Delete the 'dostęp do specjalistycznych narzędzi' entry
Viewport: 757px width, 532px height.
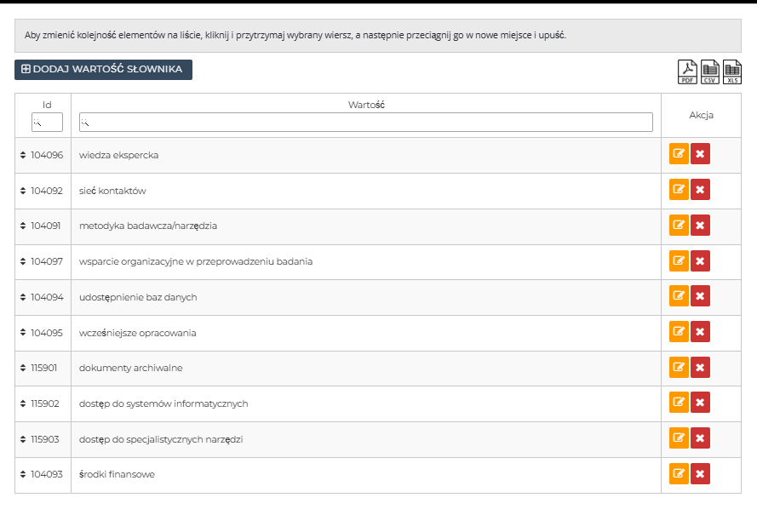coord(700,438)
